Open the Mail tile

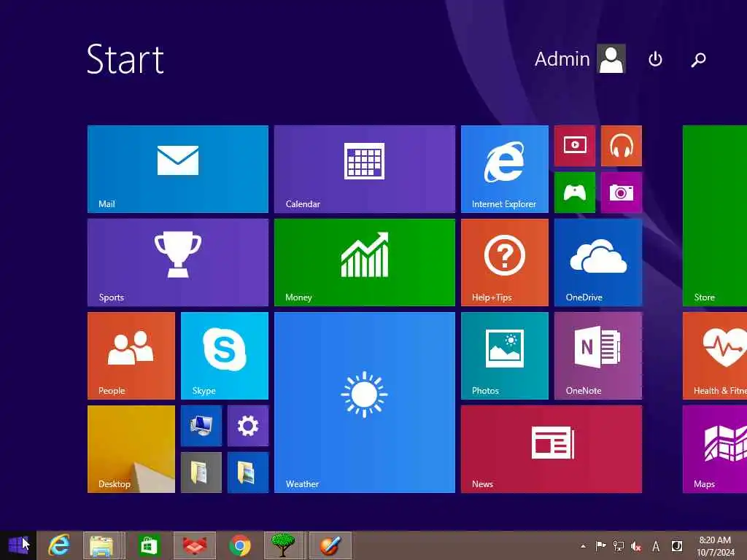(178, 169)
